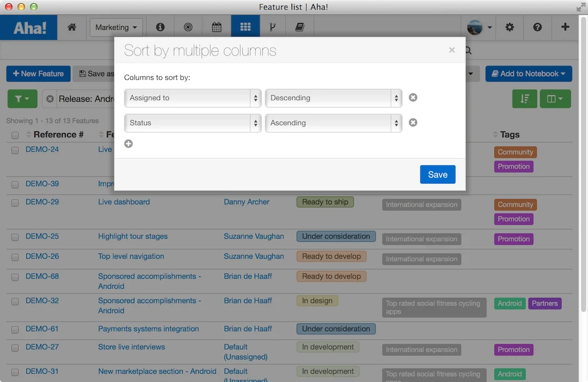The width and height of the screenshot is (588, 382).
Task: Open the ideas branch icon
Action: (272, 27)
